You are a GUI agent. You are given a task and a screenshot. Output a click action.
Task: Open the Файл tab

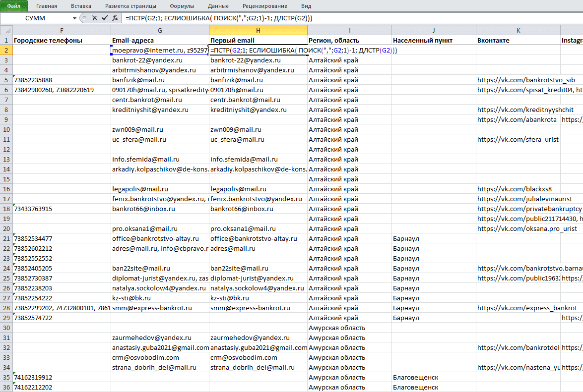pos(14,6)
